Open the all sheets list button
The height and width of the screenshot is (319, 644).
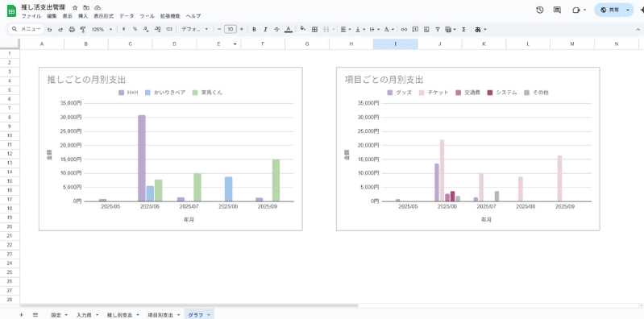tap(35, 315)
